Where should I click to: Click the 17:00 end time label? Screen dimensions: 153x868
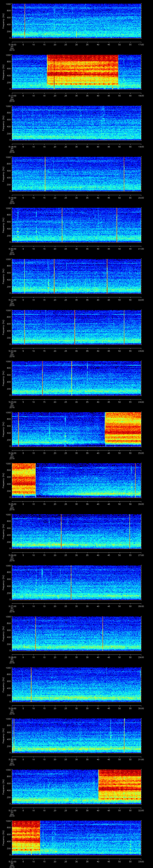click(x=141, y=44)
